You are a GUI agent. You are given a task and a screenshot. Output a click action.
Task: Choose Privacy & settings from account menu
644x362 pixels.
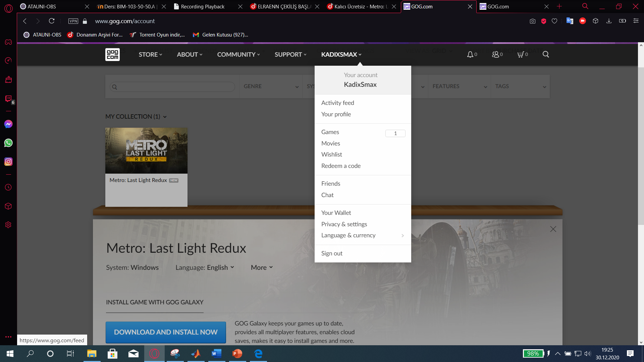click(x=344, y=224)
